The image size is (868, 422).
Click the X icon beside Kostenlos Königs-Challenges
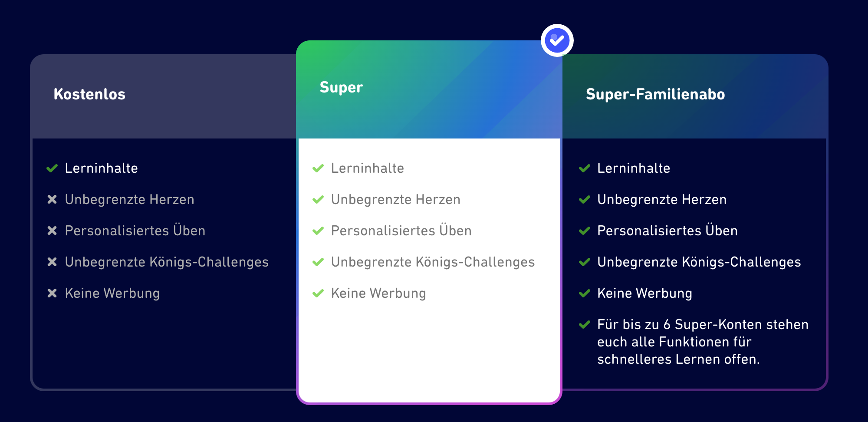[52, 262]
